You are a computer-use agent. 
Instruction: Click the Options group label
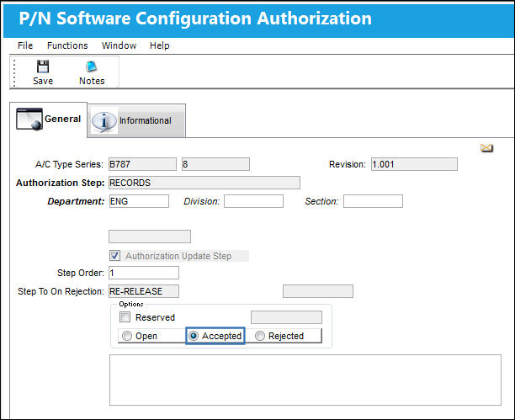(131, 304)
